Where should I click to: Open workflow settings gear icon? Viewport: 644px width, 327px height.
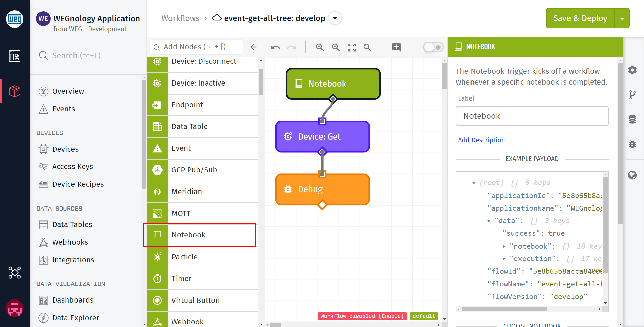[632, 70]
